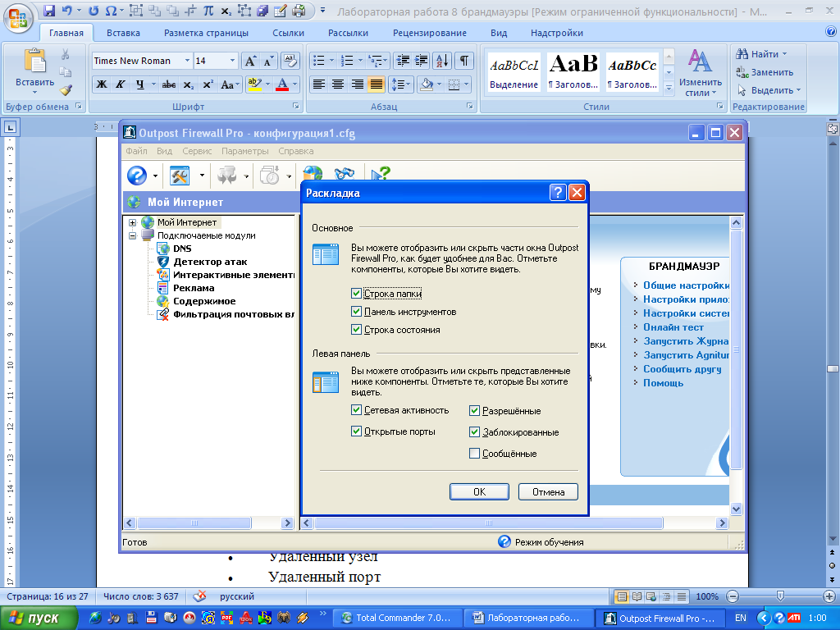Click the пуск Start button

38,618
